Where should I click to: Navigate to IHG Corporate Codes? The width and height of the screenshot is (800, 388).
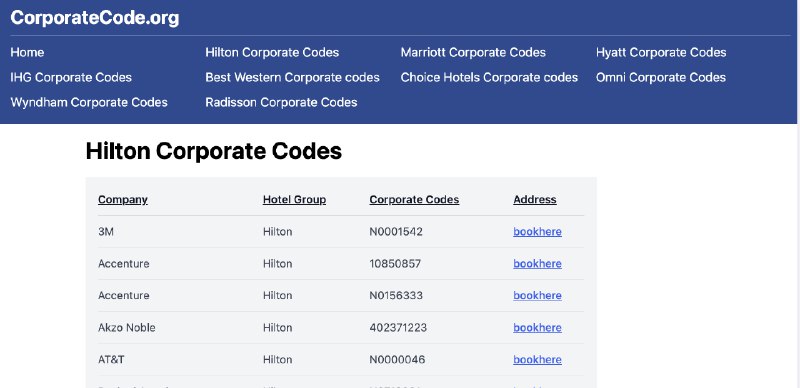tap(71, 78)
